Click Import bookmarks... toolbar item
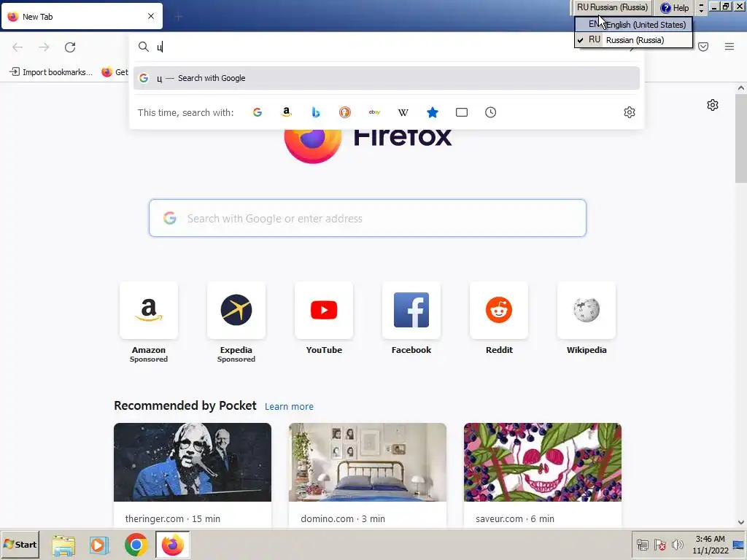Screen dimensions: 747x560 pyautogui.click(x=51, y=72)
